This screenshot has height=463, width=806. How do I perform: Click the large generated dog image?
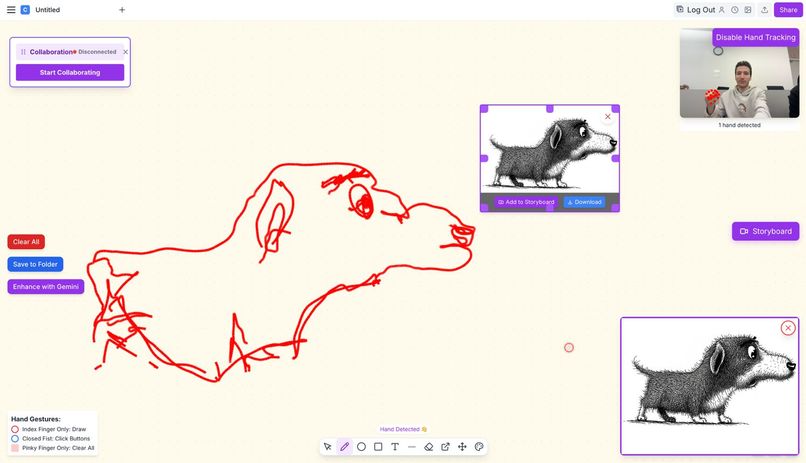tap(709, 386)
